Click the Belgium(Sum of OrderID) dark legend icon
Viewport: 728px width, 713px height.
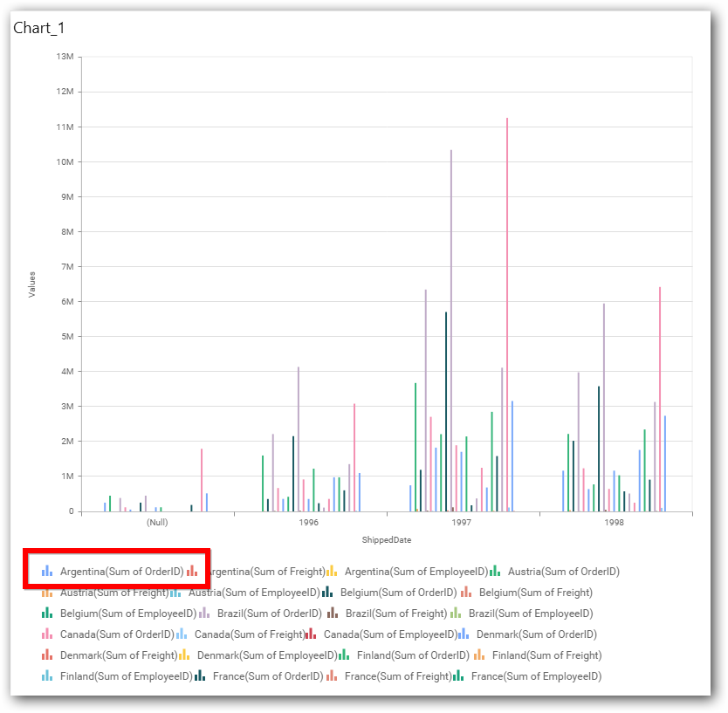click(x=326, y=593)
